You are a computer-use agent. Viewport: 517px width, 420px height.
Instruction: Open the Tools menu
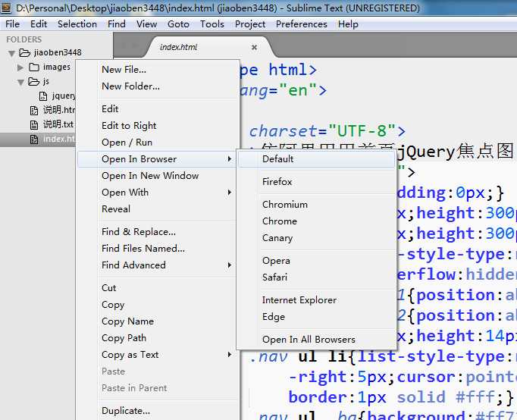(x=212, y=24)
